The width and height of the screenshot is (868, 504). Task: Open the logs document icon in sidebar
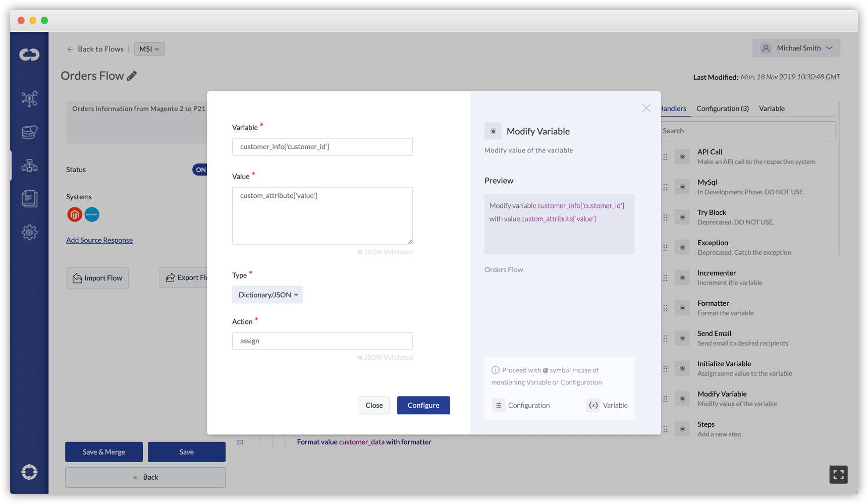(x=29, y=199)
